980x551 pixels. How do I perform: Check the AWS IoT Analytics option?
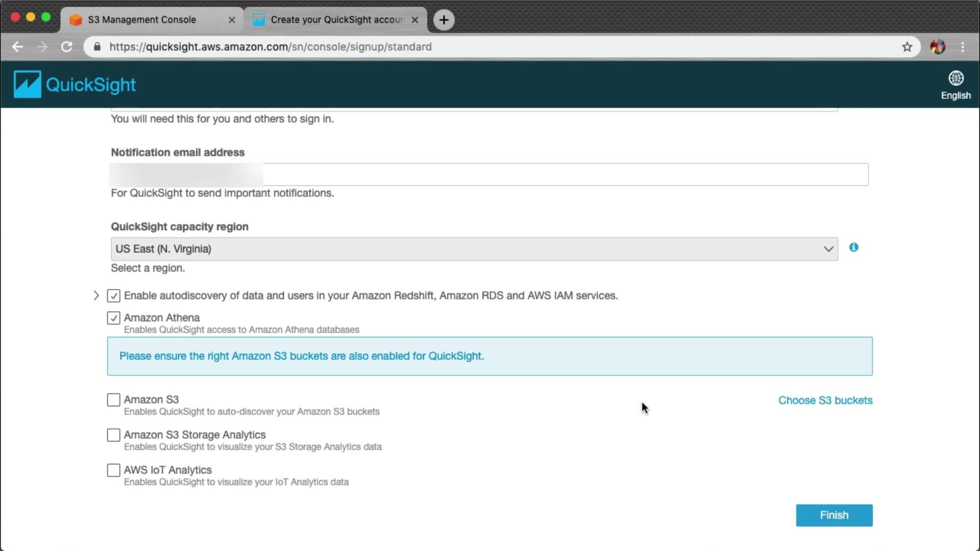click(113, 470)
